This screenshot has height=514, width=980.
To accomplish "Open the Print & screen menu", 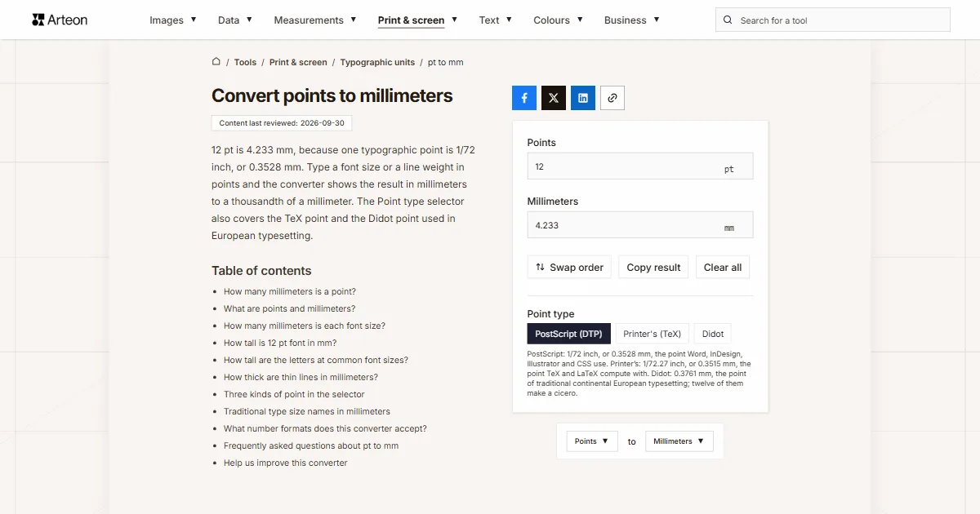I will point(417,20).
